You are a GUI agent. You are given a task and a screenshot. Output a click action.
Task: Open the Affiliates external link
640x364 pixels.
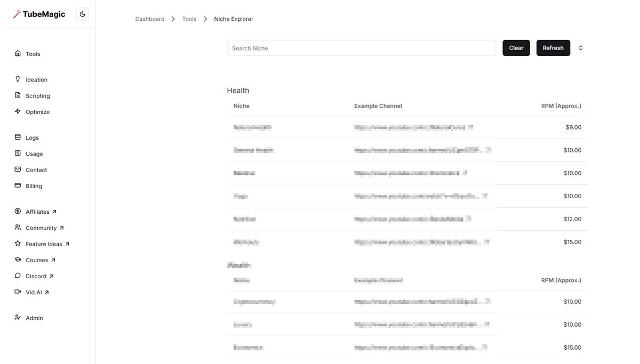pos(41,212)
